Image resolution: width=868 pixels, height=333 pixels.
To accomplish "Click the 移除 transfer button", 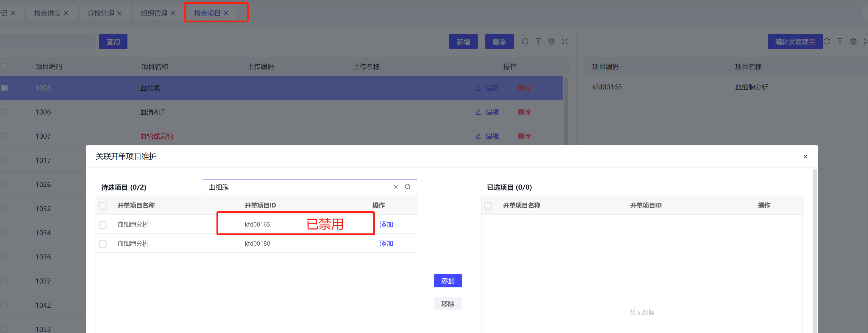I will [448, 304].
